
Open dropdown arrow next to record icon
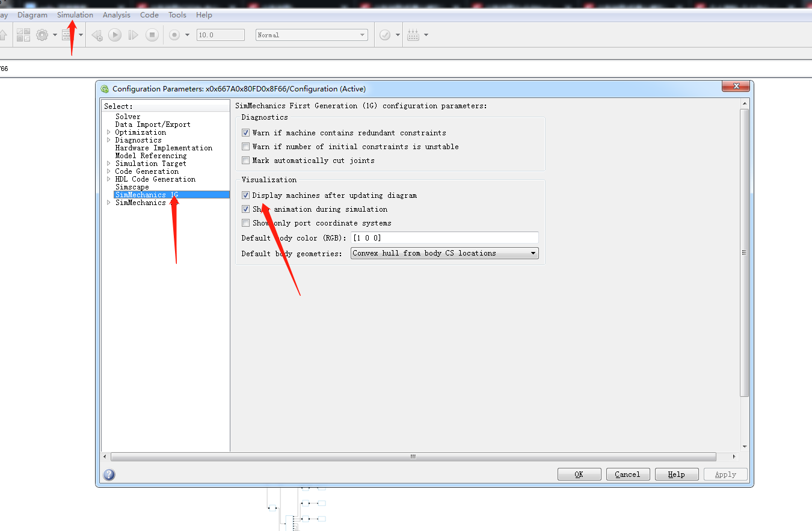187,35
